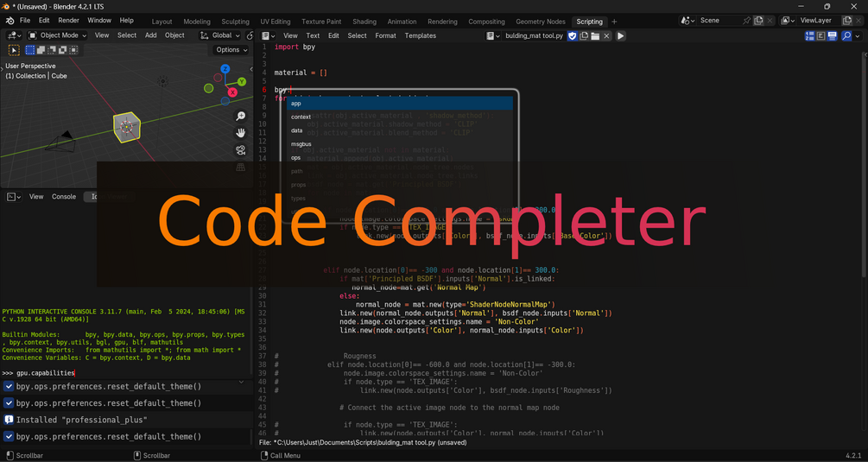Add a workspace with plus button

pyautogui.click(x=614, y=22)
